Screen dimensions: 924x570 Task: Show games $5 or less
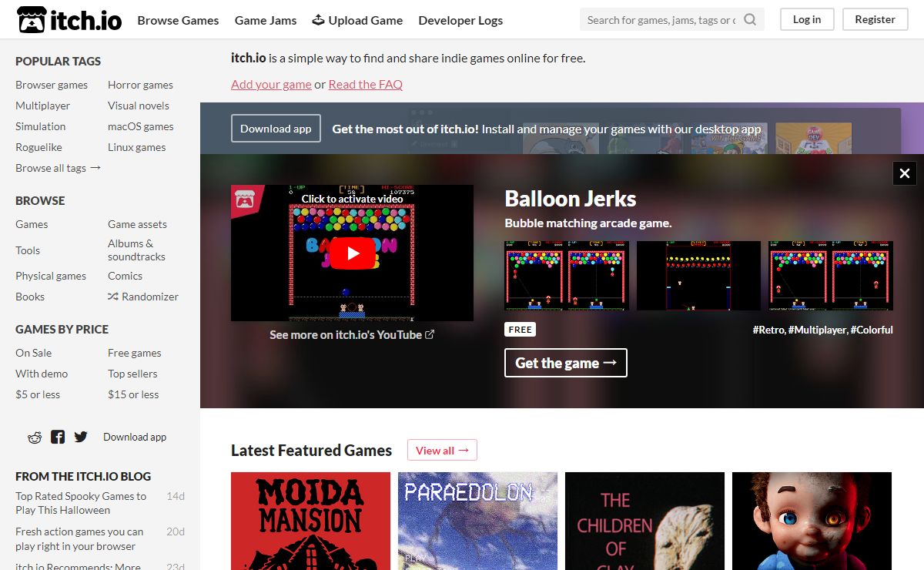[x=38, y=394]
